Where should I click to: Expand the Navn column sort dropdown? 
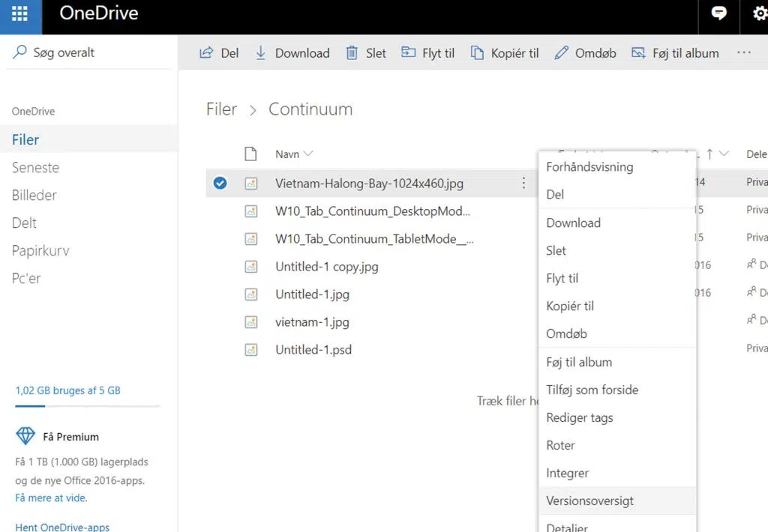pyautogui.click(x=308, y=154)
